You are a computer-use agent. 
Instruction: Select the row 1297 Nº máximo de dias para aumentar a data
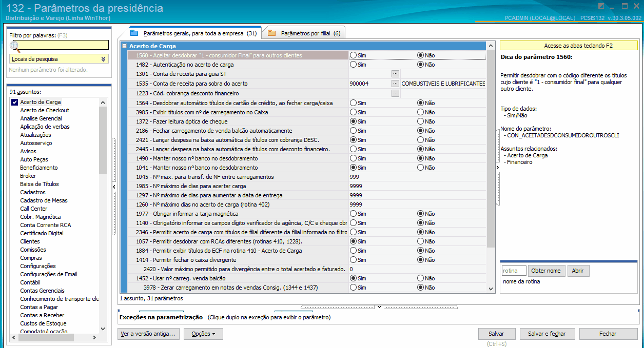(306, 195)
